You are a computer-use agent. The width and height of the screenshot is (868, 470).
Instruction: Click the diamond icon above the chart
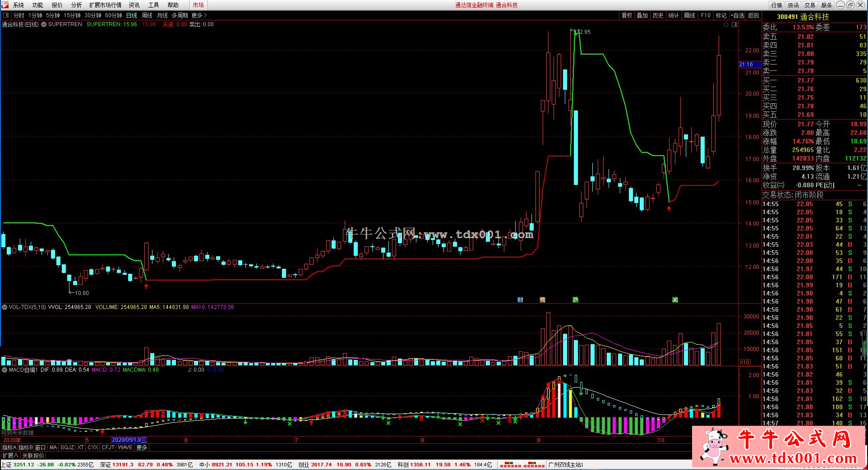coord(726,25)
